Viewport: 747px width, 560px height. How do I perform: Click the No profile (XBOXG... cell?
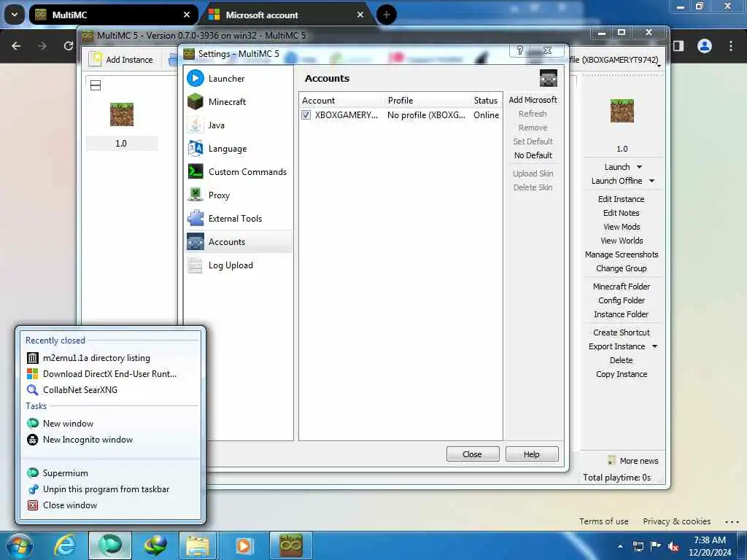tap(426, 114)
